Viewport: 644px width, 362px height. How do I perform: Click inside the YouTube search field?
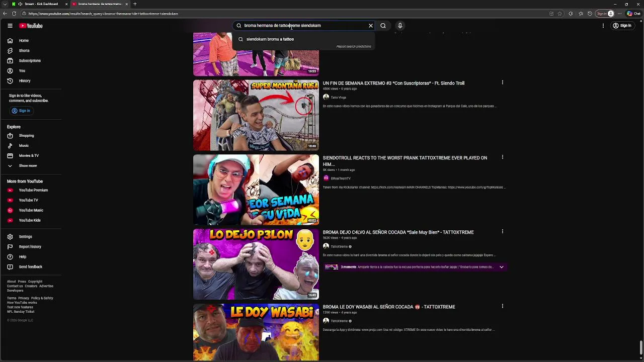coord(304,26)
